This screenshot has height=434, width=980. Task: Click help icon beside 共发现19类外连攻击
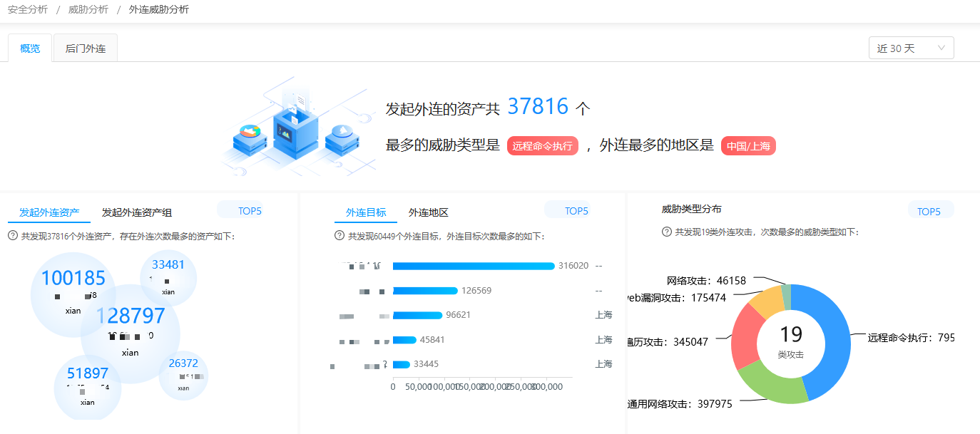coord(667,232)
